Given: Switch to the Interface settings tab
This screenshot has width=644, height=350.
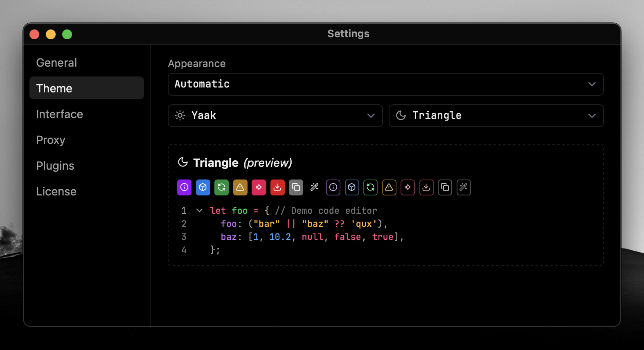Looking at the screenshot, I should coord(59,114).
